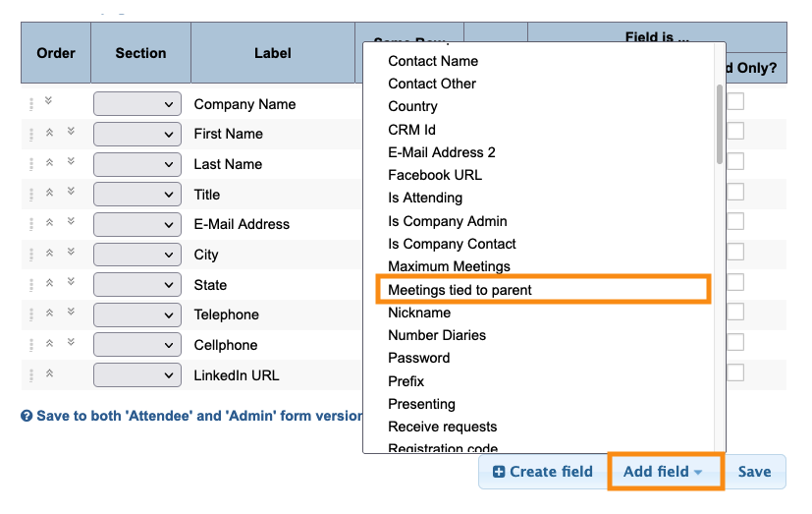This screenshot has width=812, height=514.
Task: Open Section dropdown for State
Action: tap(137, 285)
